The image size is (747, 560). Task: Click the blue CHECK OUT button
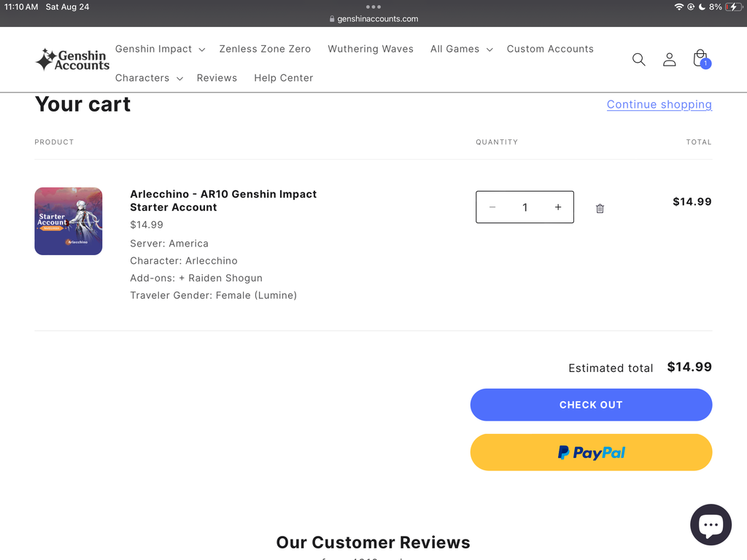pos(591,405)
